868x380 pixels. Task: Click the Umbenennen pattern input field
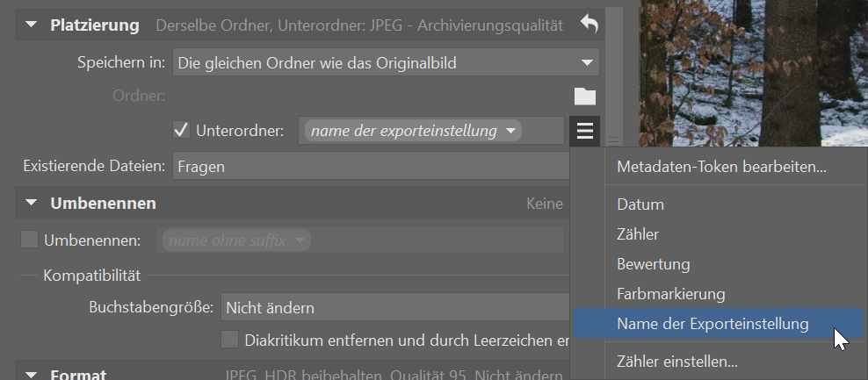[360, 240]
